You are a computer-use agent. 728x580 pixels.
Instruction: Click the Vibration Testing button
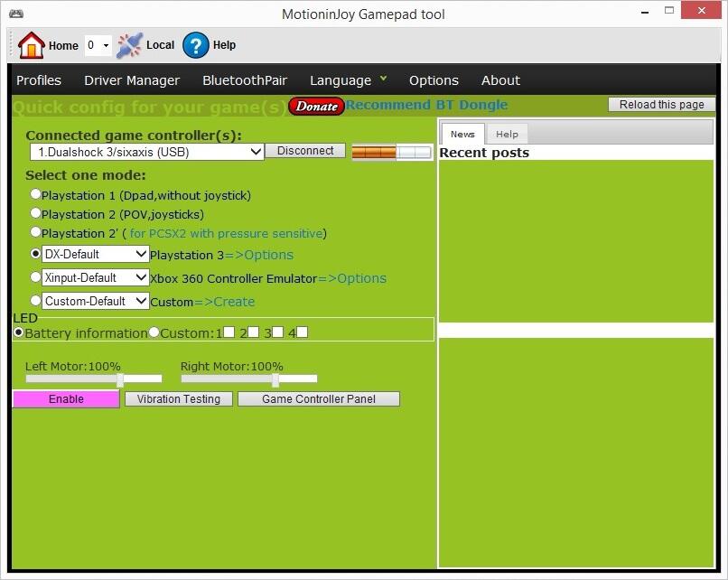point(179,399)
